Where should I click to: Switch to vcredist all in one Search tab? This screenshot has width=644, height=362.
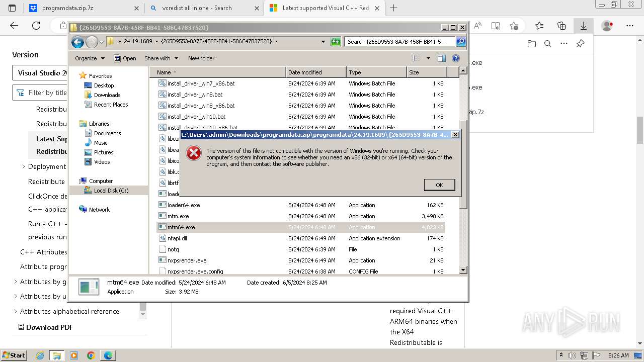(x=204, y=8)
